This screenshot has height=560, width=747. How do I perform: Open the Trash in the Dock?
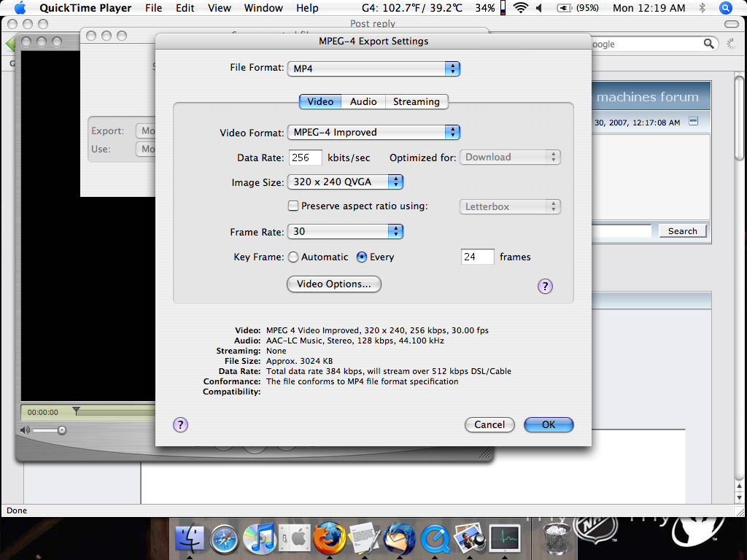pyautogui.click(x=557, y=539)
